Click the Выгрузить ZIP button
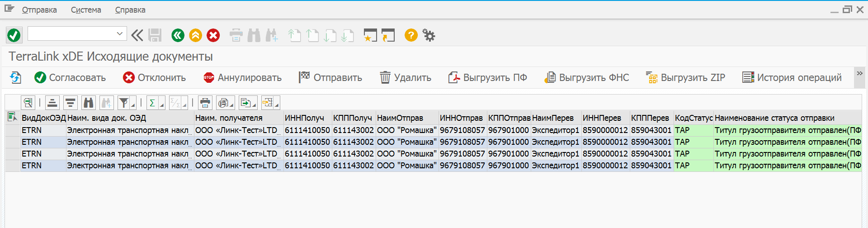Image resolution: width=868 pixels, height=228 pixels. 685,78
